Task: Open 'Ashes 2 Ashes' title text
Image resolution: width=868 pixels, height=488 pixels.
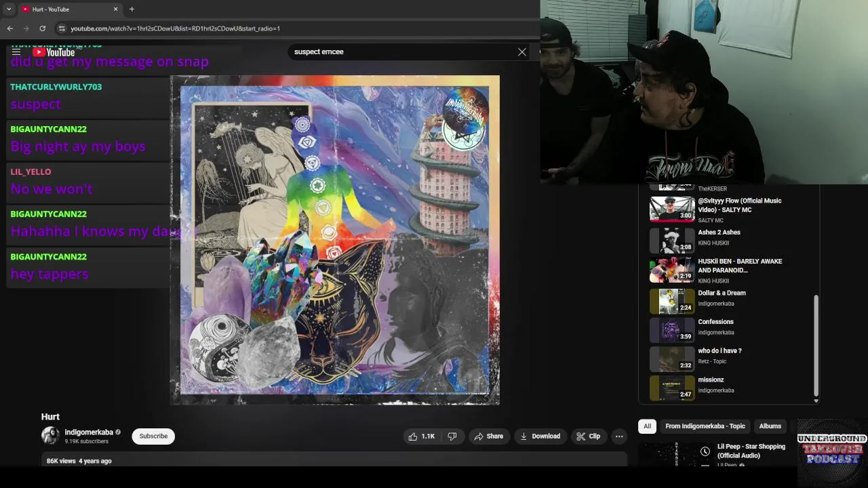Action: coord(719,232)
